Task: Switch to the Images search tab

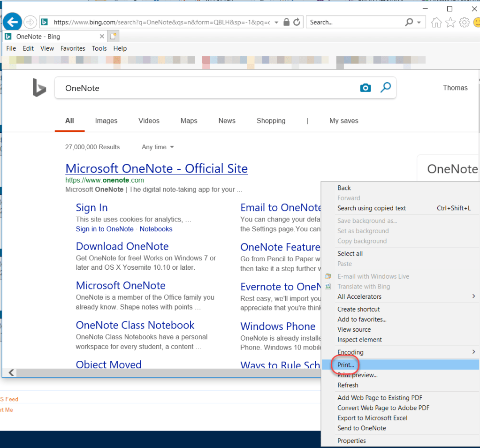Action: (x=106, y=121)
